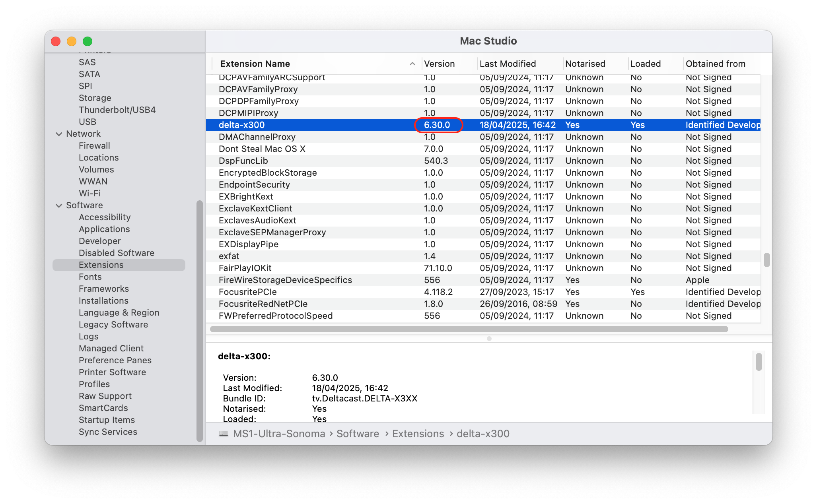The height and width of the screenshot is (504, 817).
Task: Select SATA in the sidebar
Action: pyautogui.click(x=89, y=74)
